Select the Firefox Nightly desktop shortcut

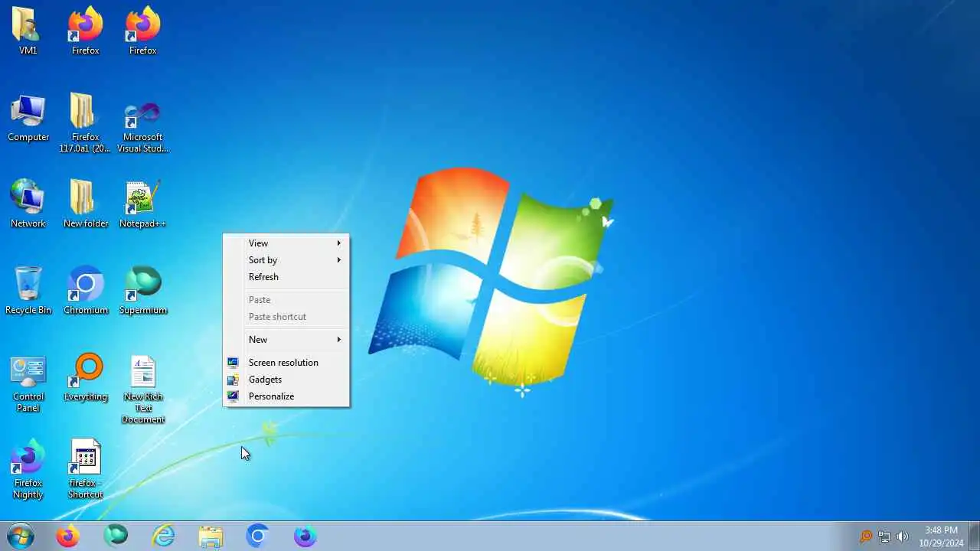(28, 468)
